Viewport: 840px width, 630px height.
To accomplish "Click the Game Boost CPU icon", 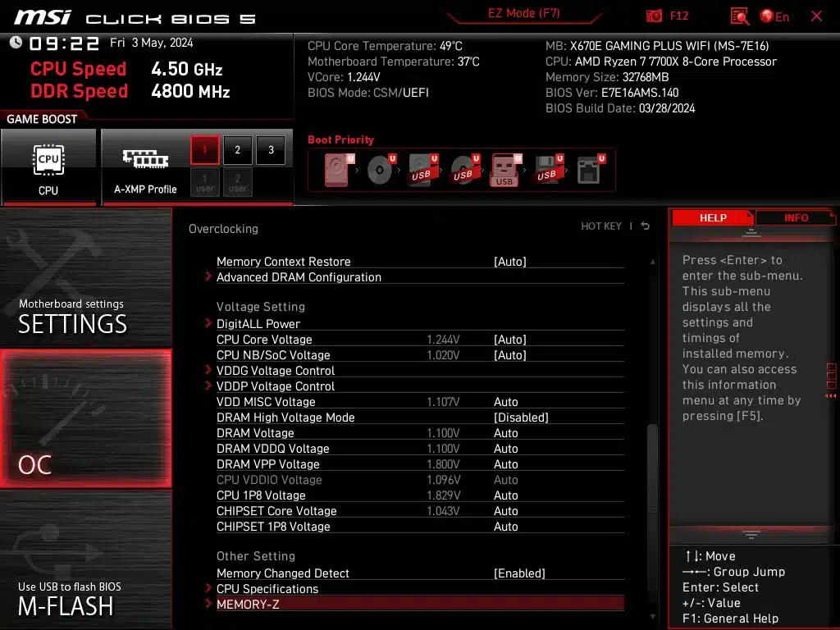I will (48, 167).
